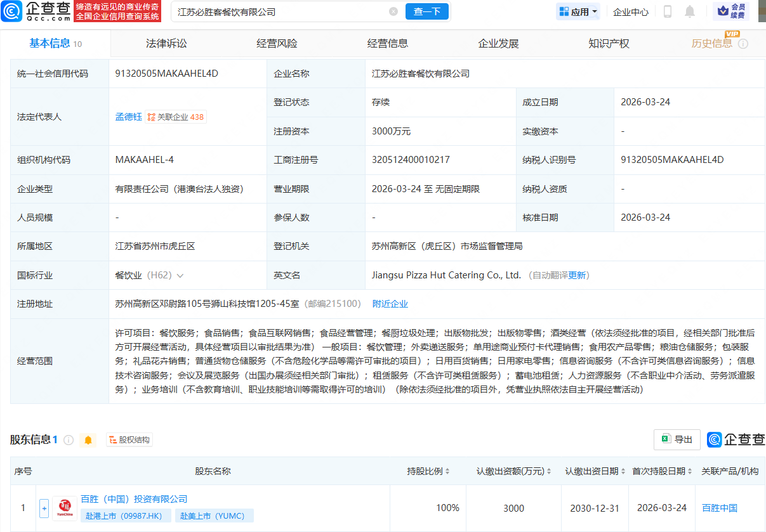Switch to the 知识产权 tab
The width and height of the screenshot is (766, 532).
(609, 44)
